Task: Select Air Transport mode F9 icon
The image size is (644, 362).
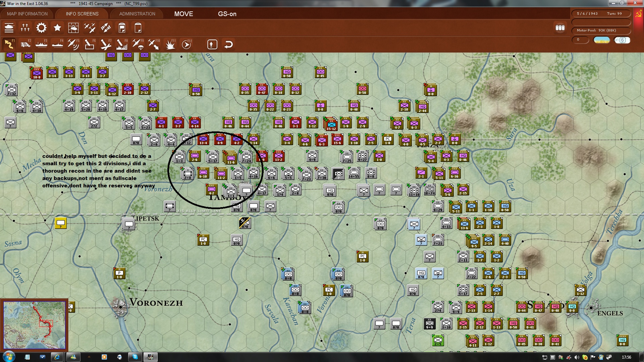Action: click(x=138, y=44)
